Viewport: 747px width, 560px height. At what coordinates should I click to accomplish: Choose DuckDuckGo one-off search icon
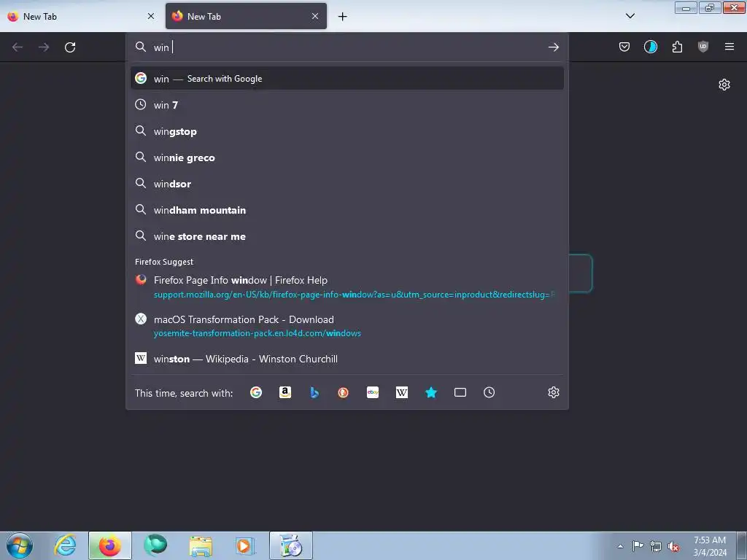[x=343, y=392]
